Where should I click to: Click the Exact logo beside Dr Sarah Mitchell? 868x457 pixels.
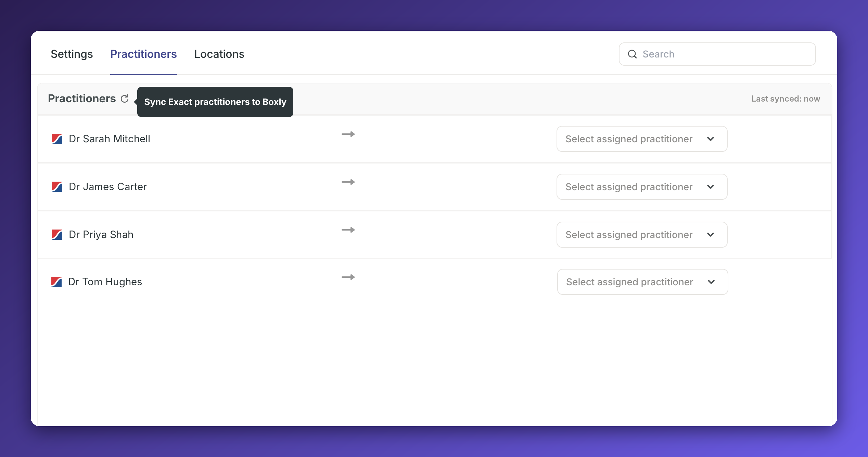[x=57, y=139]
